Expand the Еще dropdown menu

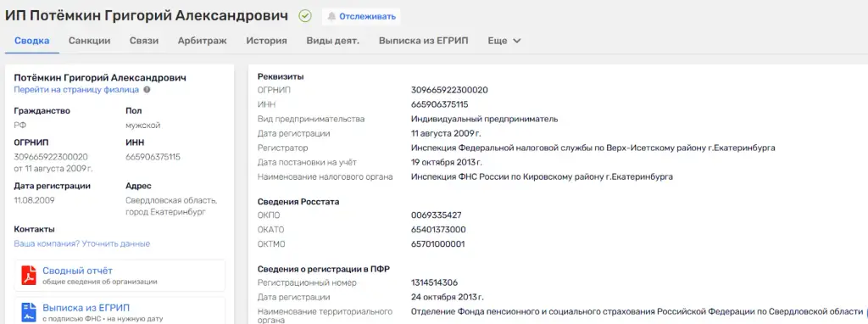[504, 41]
